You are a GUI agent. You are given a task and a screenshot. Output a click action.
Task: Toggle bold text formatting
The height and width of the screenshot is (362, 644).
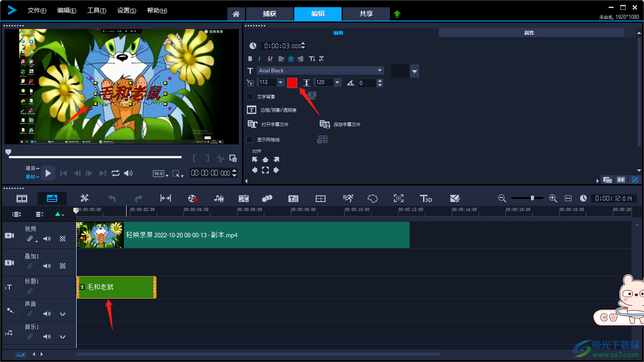(250, 59)
